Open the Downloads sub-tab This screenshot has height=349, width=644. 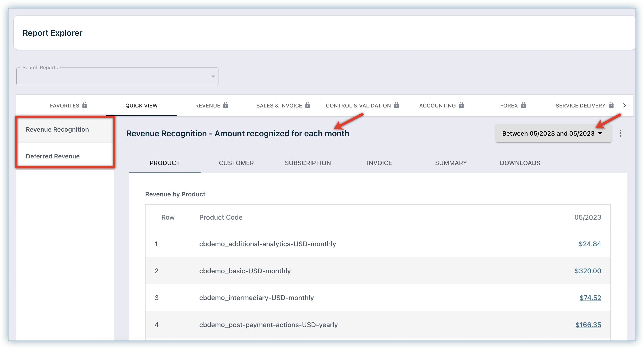click(x=520, y=163)
